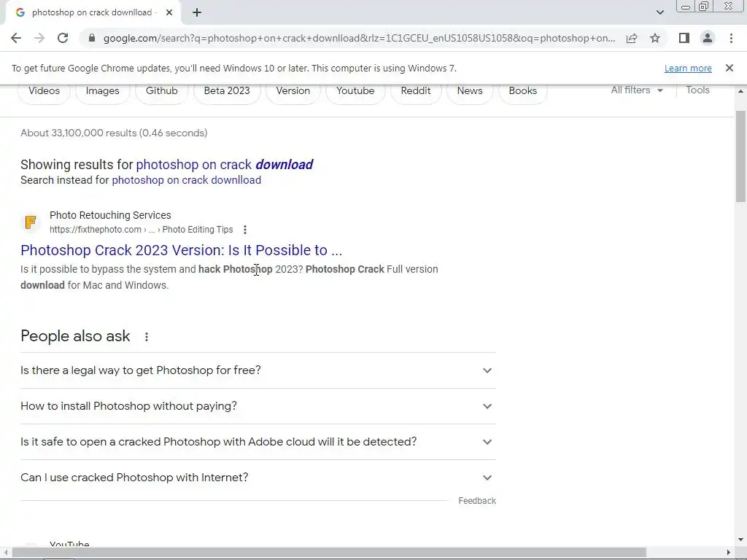Click the scroll right arrow
The image size is (747, 560).
(729, 553)
